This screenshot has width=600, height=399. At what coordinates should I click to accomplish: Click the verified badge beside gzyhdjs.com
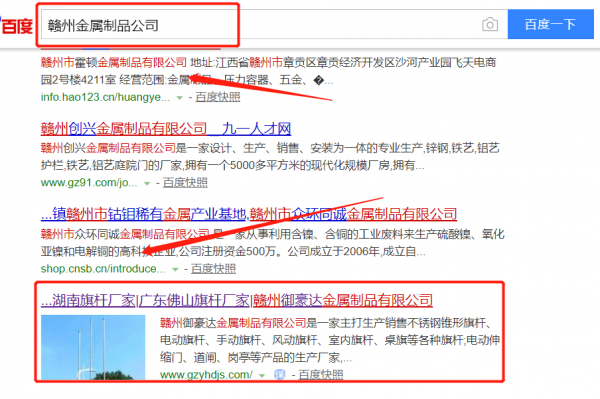280,375
